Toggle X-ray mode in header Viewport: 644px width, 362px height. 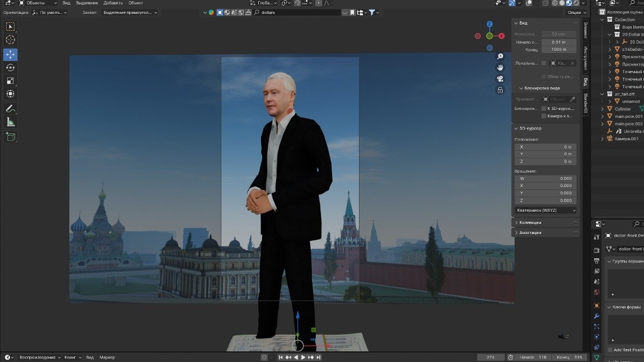tap(545, 3)
